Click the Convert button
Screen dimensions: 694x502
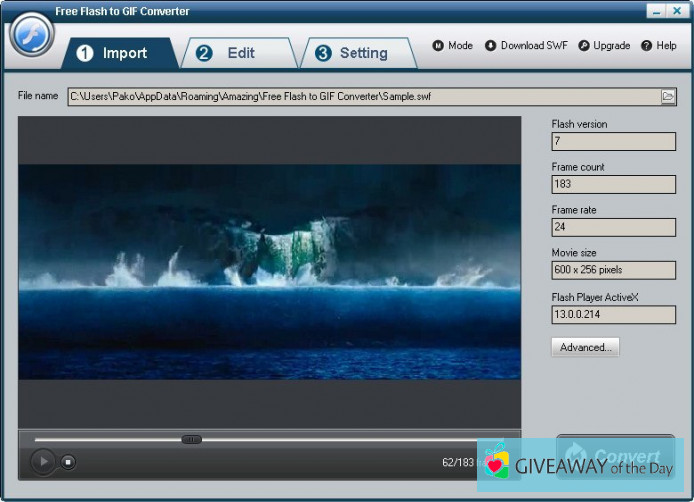pos(615,458)
